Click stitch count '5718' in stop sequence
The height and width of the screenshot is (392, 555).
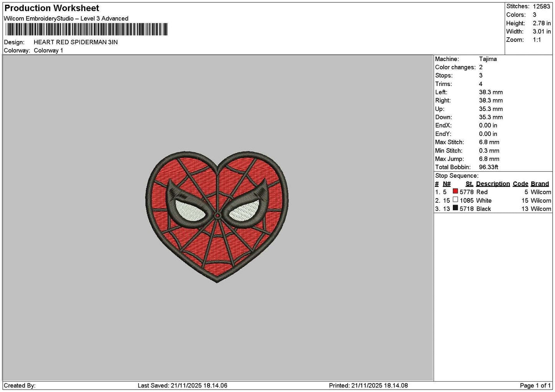[467, 209]
